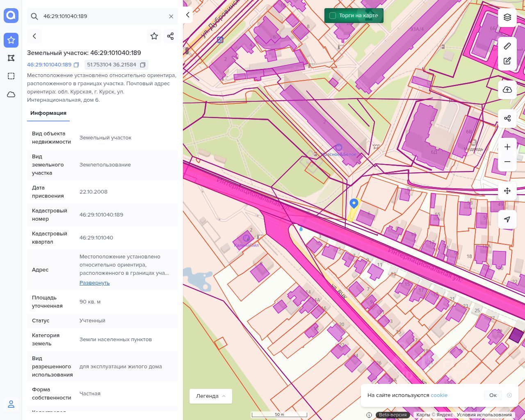Click the my location arrow button

click(507, 219)
